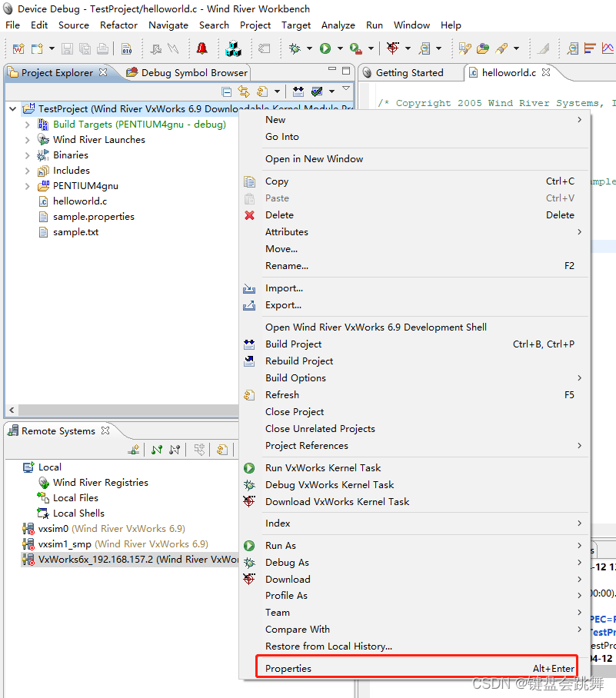616x698 pixels.
Task: Collapse the TestProject tree node
Action: click(x=11, y=108)
